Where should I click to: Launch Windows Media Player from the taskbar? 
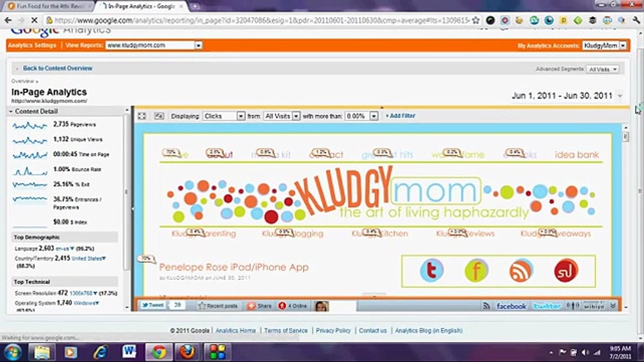[71, 352]
